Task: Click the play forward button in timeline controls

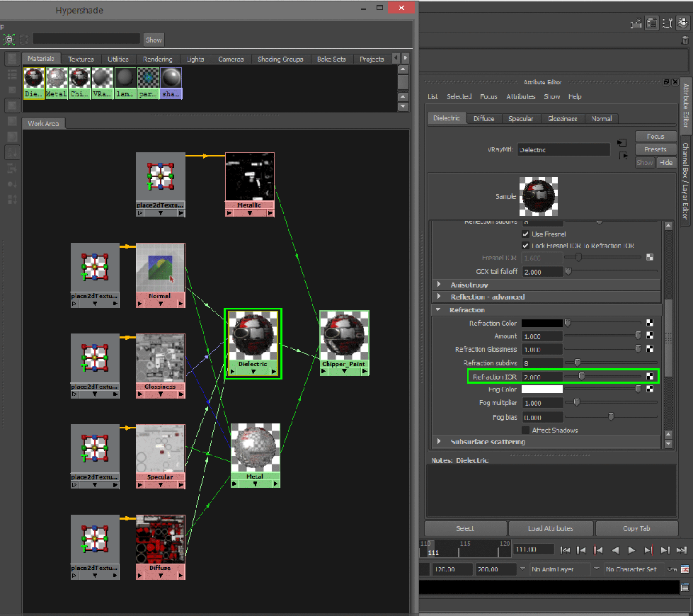Action: click(631, 550)
